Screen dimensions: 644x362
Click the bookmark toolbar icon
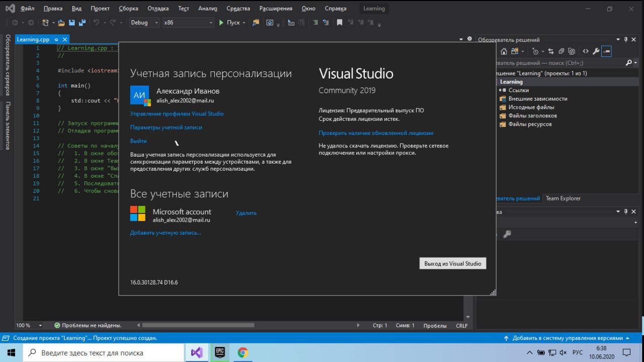(x=340, y=23)
